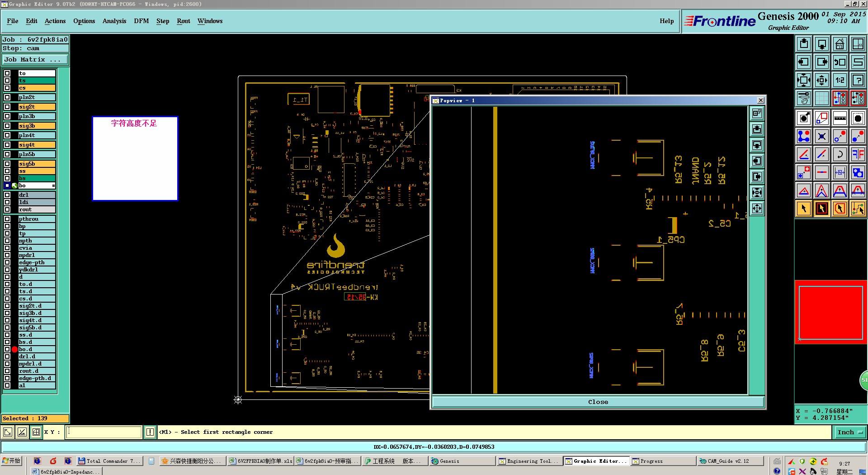Open the Actions menu
Screen dimensions: 868x475
tap(55, 21)
